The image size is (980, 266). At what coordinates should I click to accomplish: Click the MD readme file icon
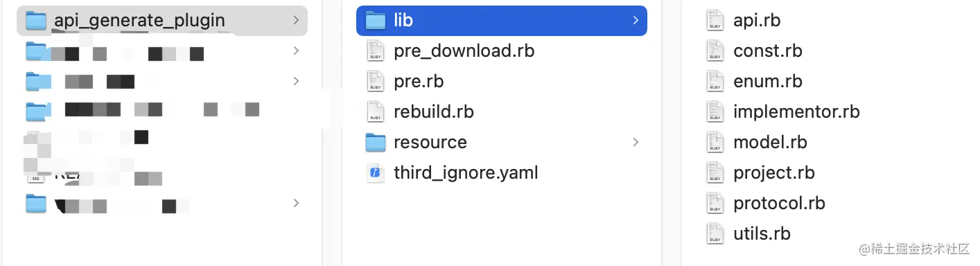pyautogui.click(x=35, y=176)
